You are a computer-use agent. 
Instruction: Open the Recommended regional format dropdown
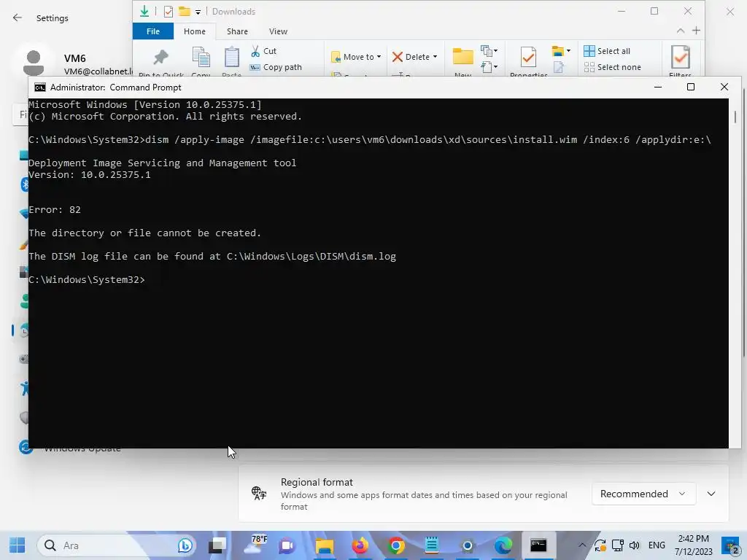643,494
